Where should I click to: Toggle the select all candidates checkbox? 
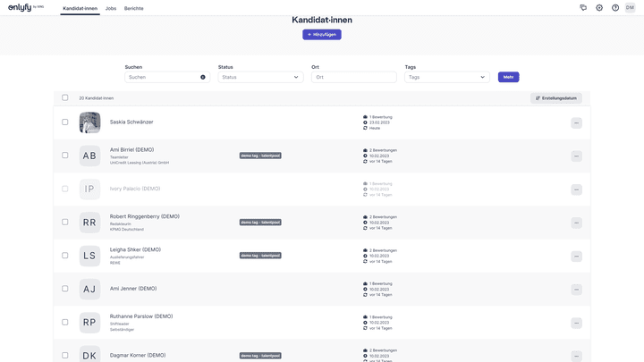[65, 98]
